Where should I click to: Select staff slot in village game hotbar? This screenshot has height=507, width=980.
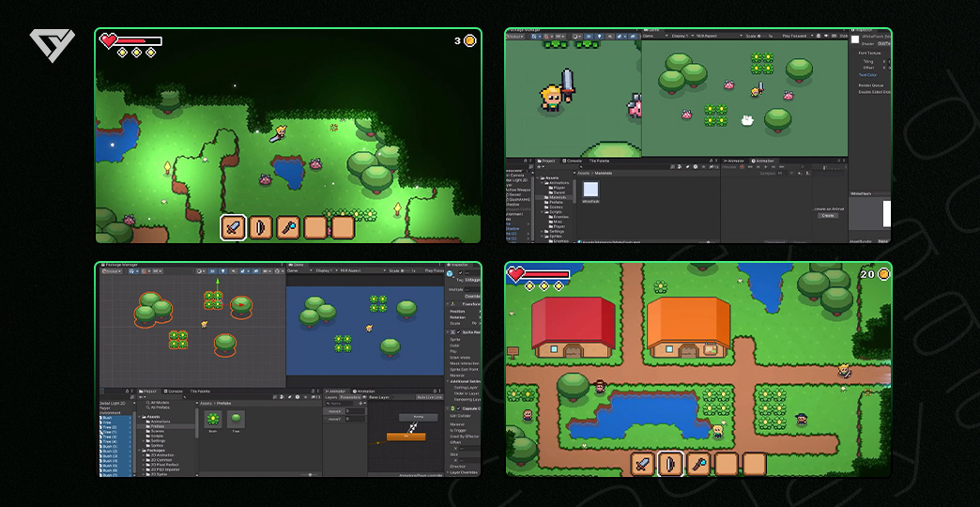[x=698, y=464]
